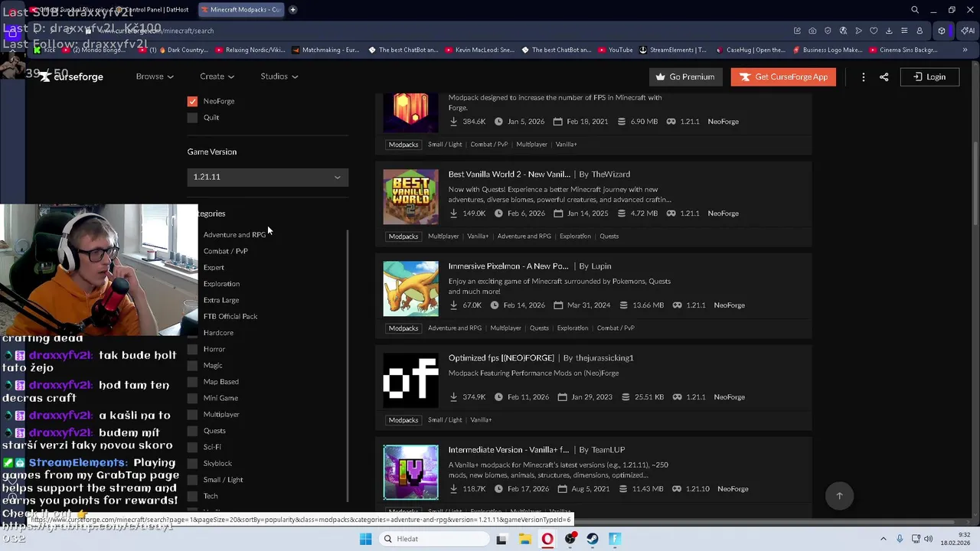Switch to Control Panel DatHost tab
This screenshot has height=551, width=980.
[x=153, y=10]
